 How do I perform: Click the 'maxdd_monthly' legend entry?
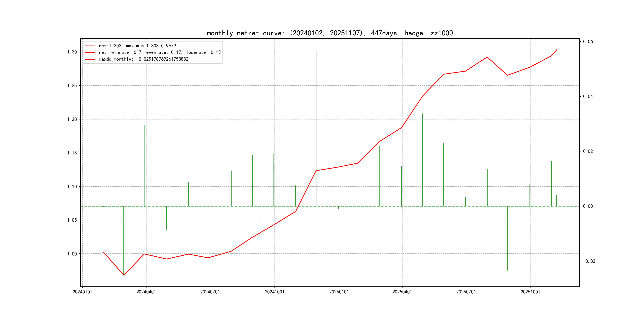(143, 59)
